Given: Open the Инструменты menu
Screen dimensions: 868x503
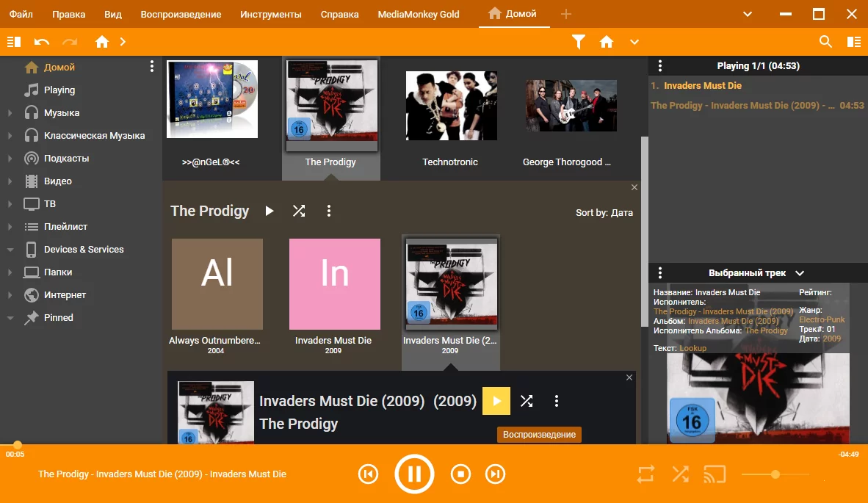Looking at the screenshot, I should click(x=271, y=14).
